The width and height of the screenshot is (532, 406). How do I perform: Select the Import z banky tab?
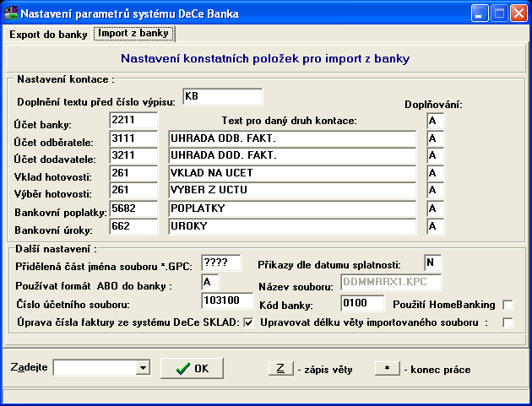tap(133, 34)
